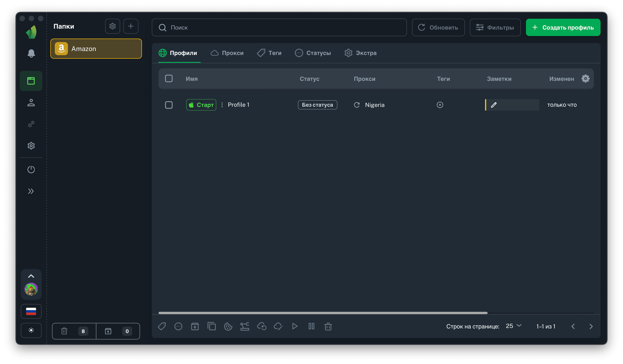Viewport: 623px width, 364px height.
Task: Click the trash icon in bottom toolbar
Action: point(328,326)
